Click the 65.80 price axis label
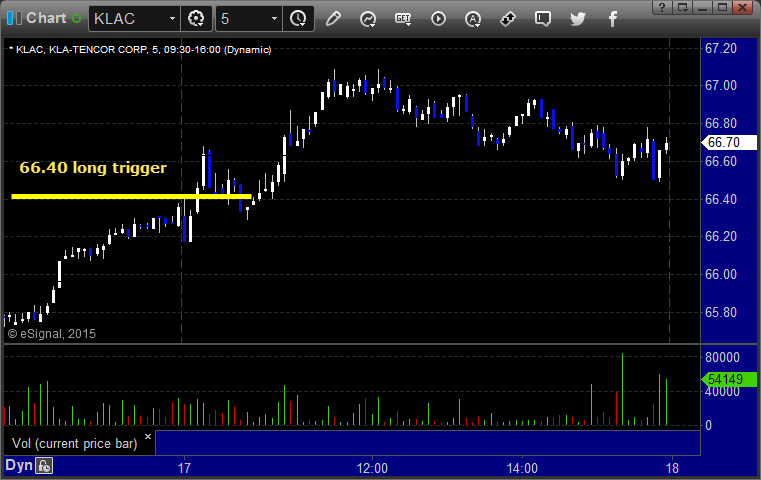This screenshot has height=480, width=761. (x=721, y=312)
